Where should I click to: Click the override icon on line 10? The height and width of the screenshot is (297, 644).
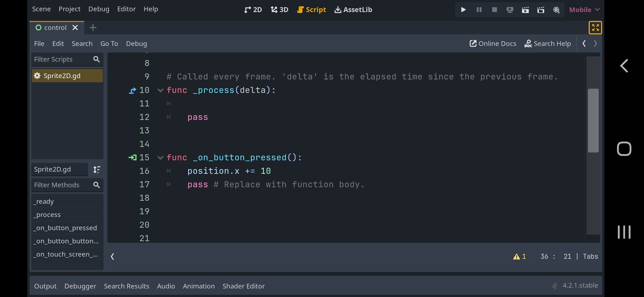point(133,90)
